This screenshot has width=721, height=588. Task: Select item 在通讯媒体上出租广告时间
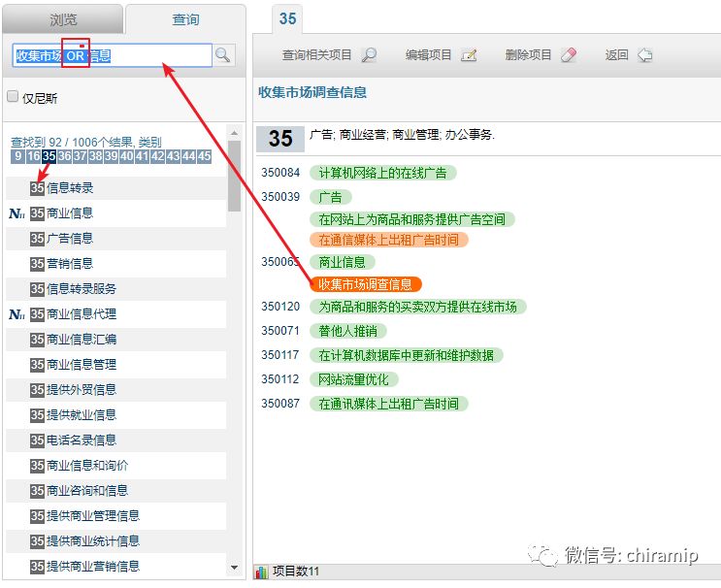click(388, 404)
